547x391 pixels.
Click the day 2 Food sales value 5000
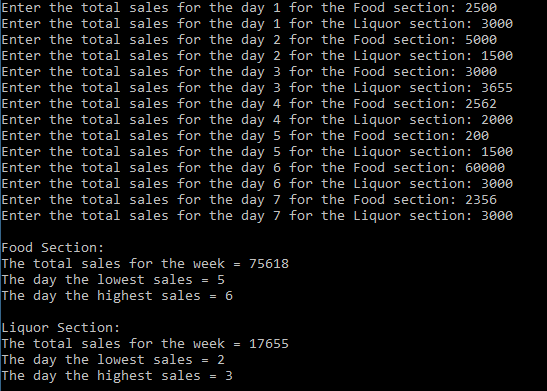click(481, 39)
